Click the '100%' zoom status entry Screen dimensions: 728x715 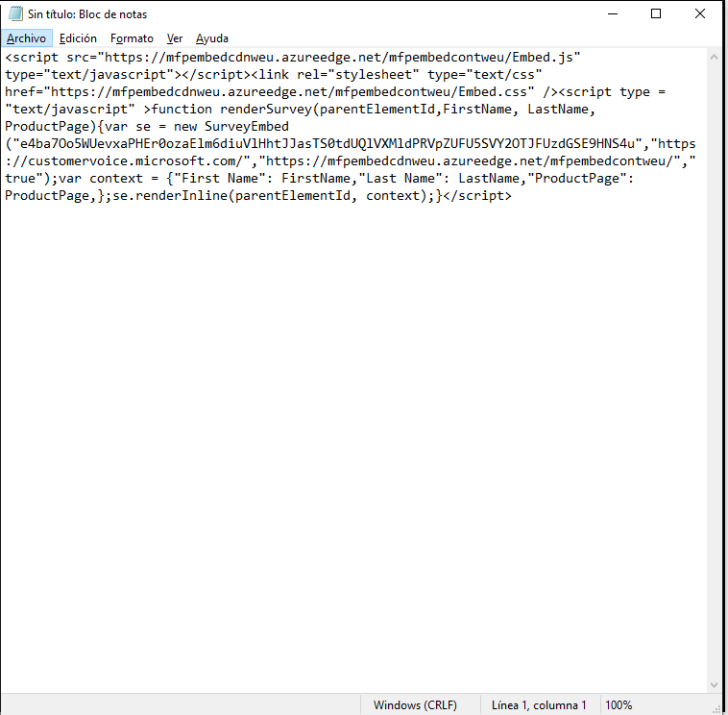coord(619,705)
